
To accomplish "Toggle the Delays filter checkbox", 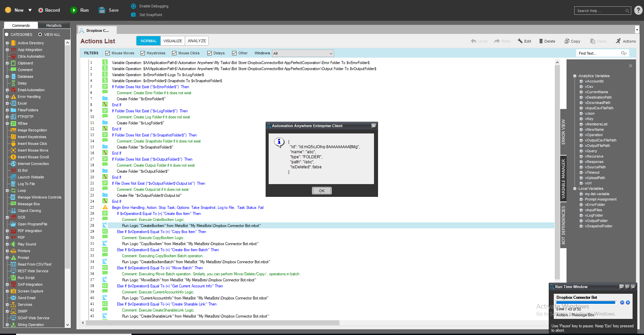I will [x=210, y=53].
